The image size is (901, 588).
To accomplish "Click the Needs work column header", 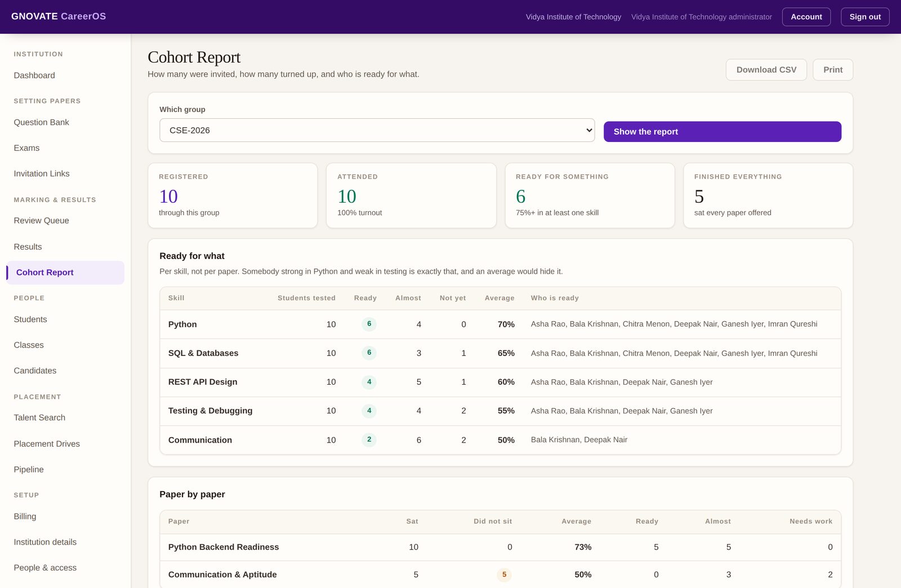I will click(x=811, y=522).
